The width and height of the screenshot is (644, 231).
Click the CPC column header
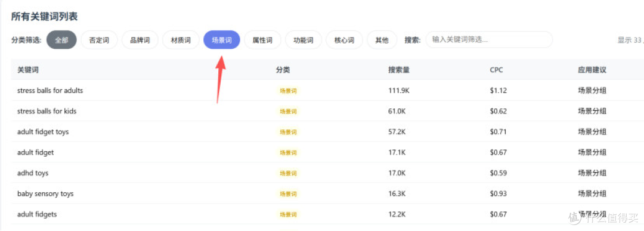click(496, 70)
